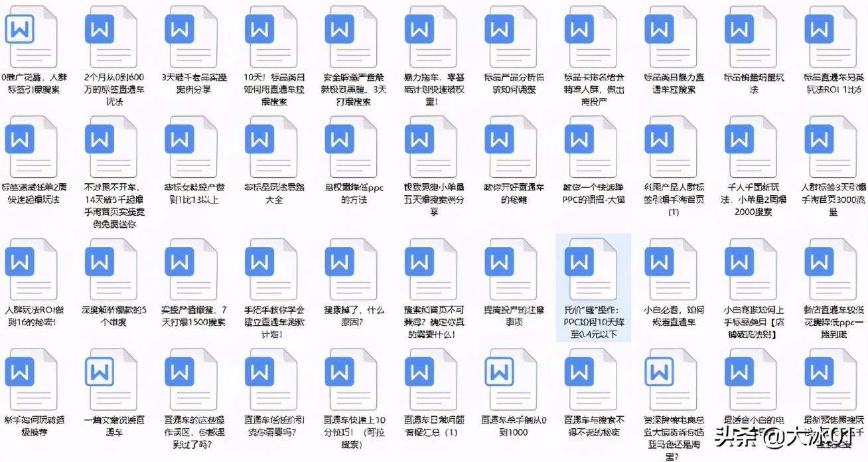Select the highlighted "PPC如何10天降至0.4元以下" file

coord(591,266)
